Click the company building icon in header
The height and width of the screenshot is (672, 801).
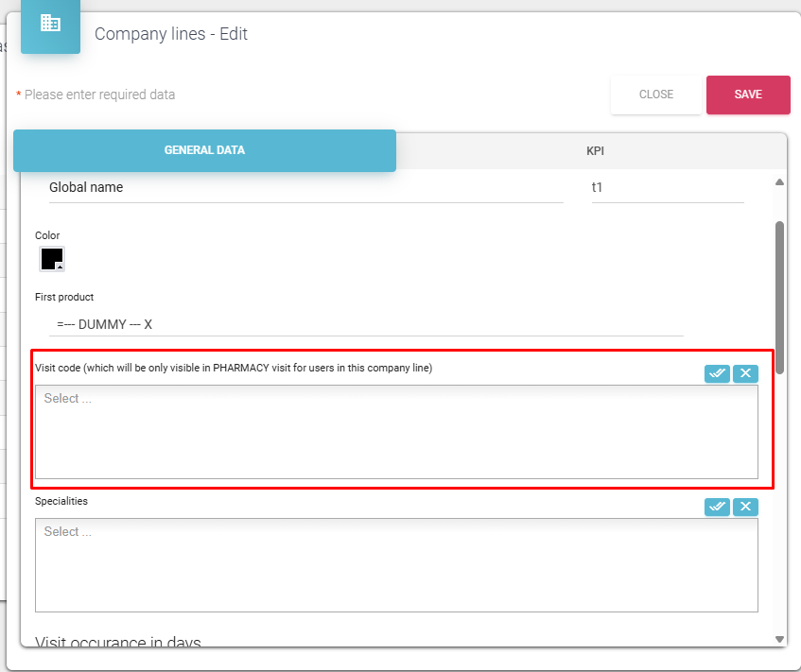coord(50,24)
